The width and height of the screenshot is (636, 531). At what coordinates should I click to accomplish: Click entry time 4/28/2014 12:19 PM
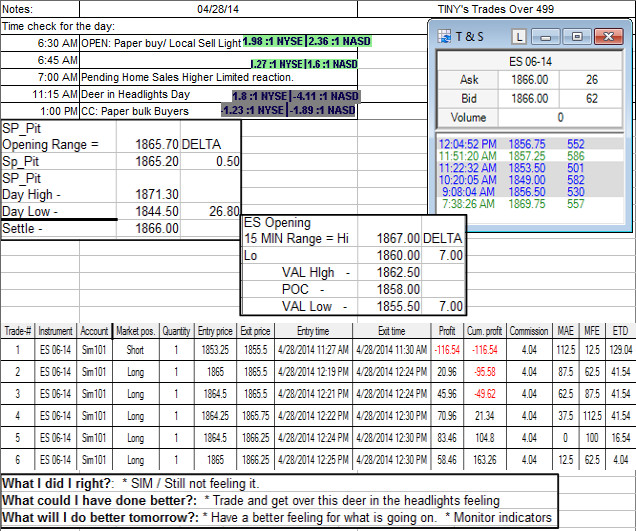(313, 372)
